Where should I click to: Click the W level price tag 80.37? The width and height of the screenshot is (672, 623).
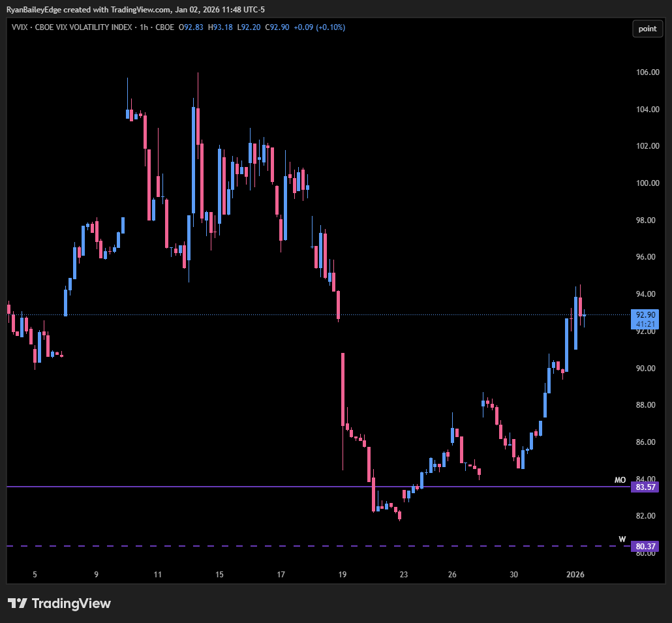coord(645,546)
